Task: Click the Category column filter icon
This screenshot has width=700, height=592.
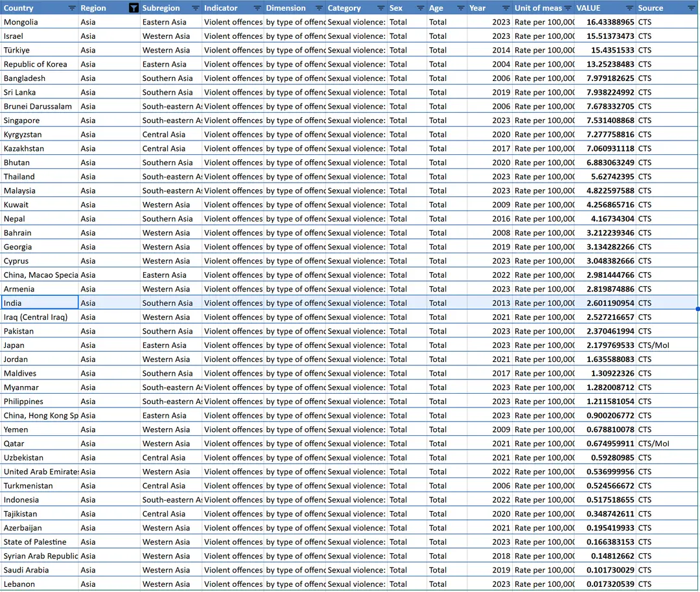Action: 380,8
